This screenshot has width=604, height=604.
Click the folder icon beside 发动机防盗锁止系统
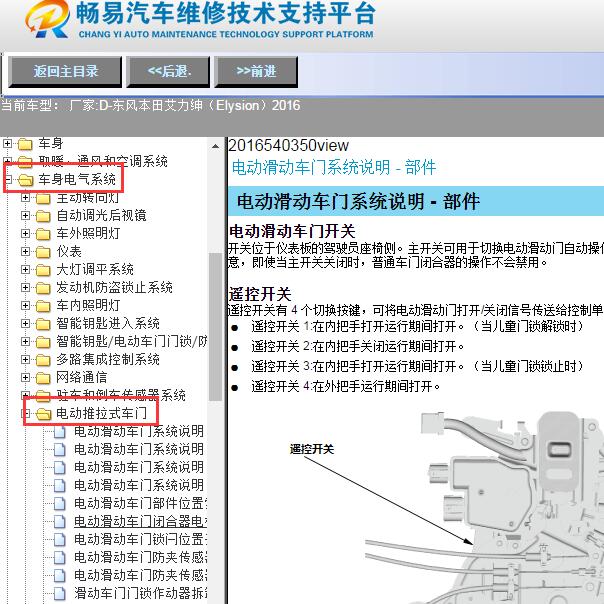tap(43, 288)
